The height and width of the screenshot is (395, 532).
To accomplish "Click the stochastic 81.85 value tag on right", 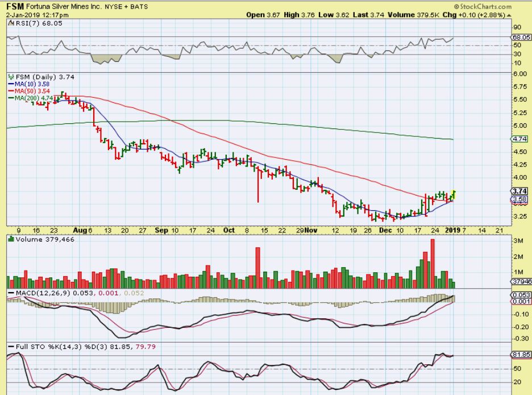I will (521, 355).
